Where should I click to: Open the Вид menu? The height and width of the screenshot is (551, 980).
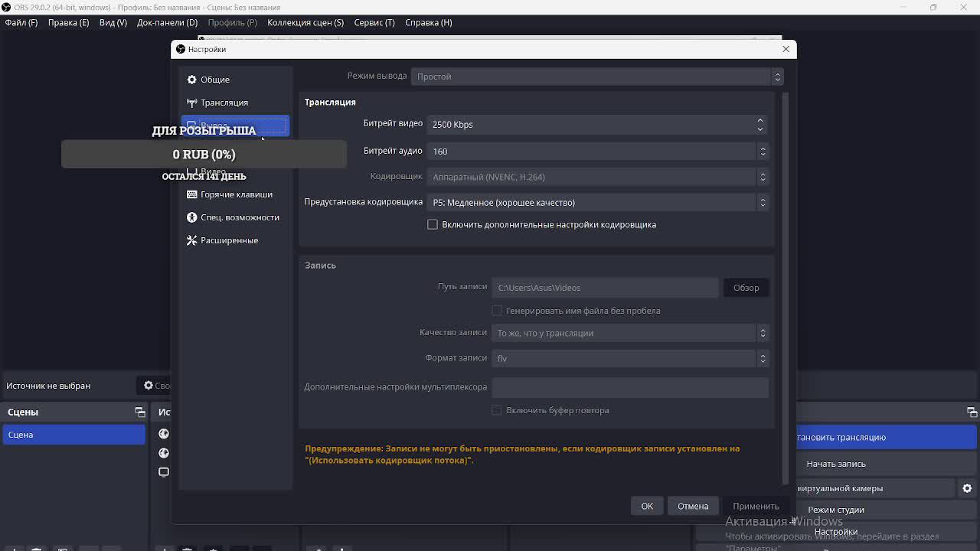pos(113,22)
